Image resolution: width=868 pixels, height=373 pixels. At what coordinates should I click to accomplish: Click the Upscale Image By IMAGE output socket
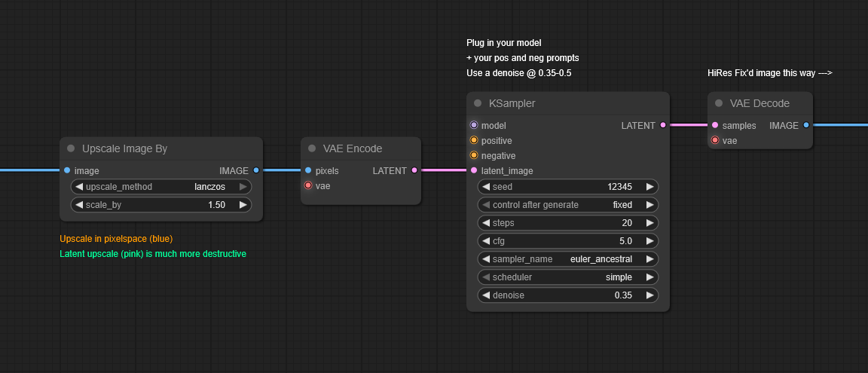click(x=256, y=170)
